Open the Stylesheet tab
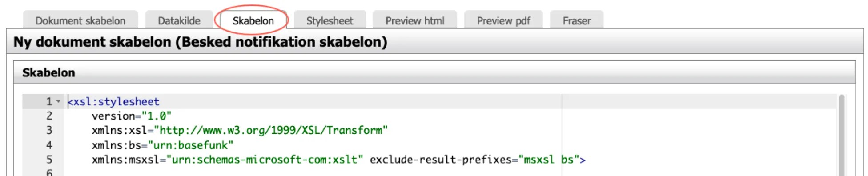This screenshot has width=868, height=176. tap(330, 20)
